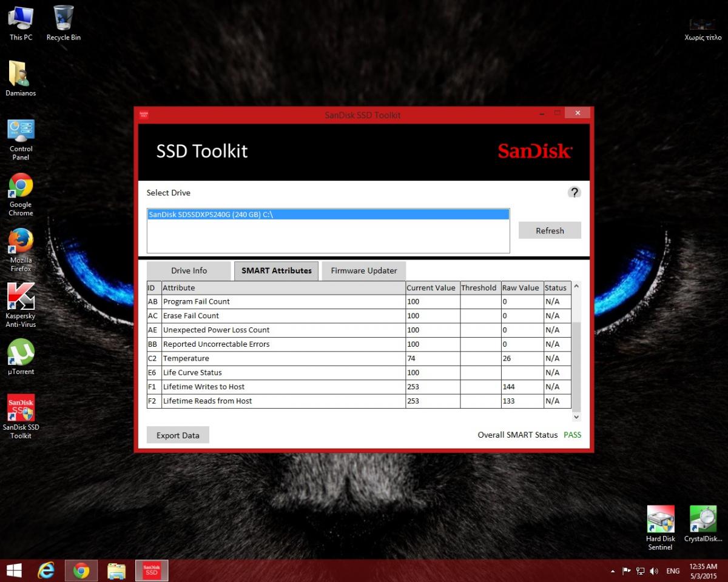This screenshot has width=728, height=582.
Task: Launch Internet Explorer from the taskbar
Action: (46, 570)
